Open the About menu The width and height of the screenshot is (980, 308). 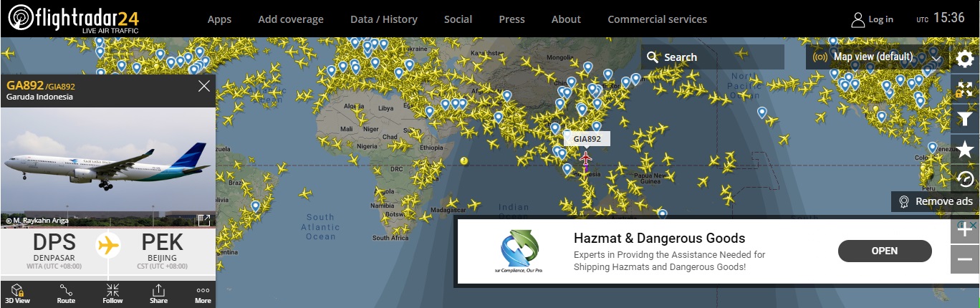[x=566, y=19]
